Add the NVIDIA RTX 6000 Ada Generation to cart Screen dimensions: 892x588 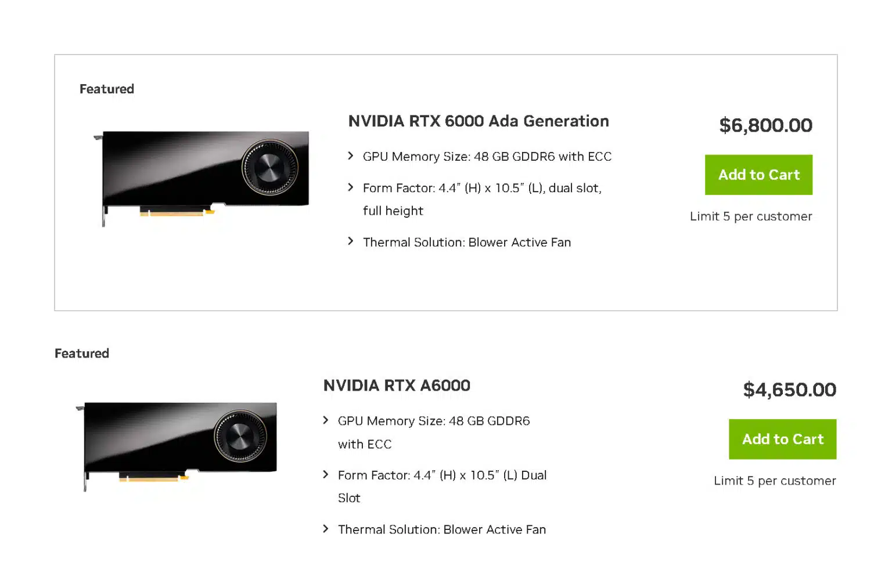click(x=758, y=174)
